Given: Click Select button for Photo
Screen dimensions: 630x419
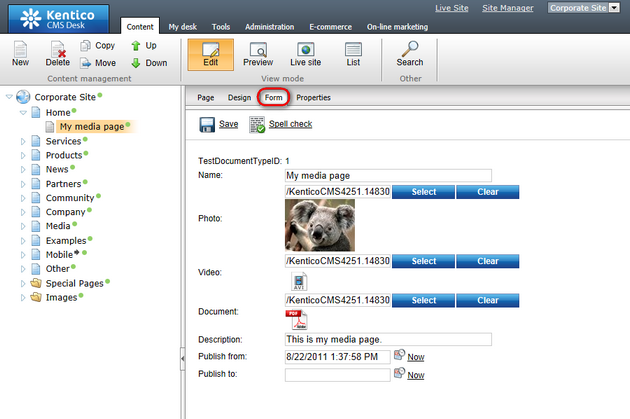Looking at the screenshot, I should [x=423, y=192].
